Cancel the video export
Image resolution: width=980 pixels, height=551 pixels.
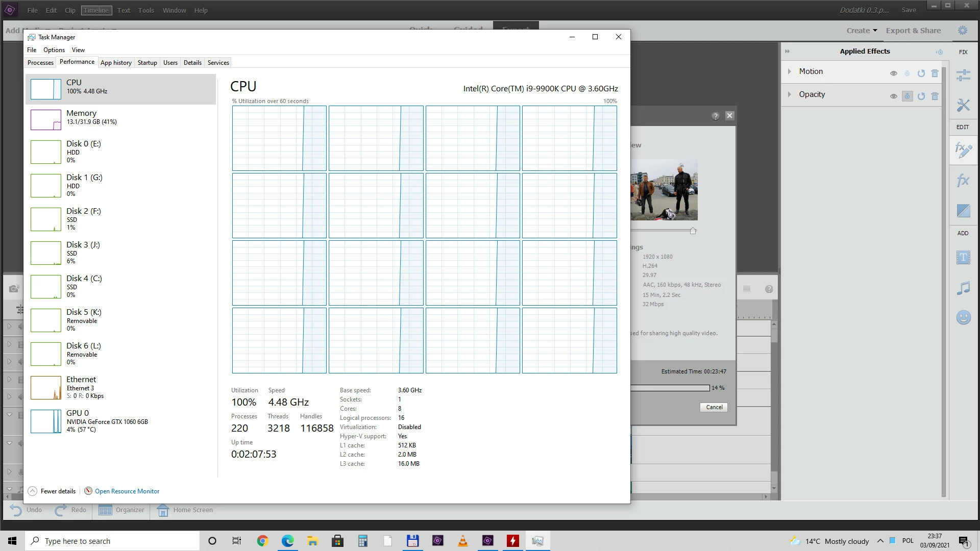pos(714,407)
